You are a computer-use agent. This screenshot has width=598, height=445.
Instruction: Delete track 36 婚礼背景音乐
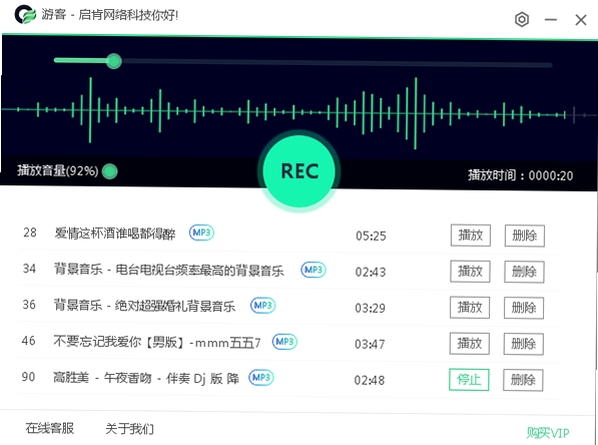coord(524,308)
